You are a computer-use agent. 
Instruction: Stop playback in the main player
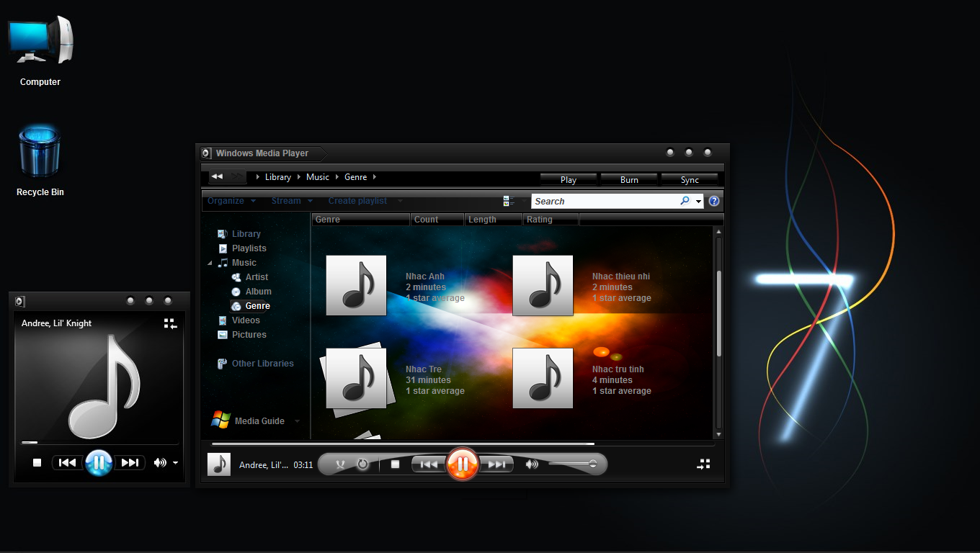(x=395, y=464)
